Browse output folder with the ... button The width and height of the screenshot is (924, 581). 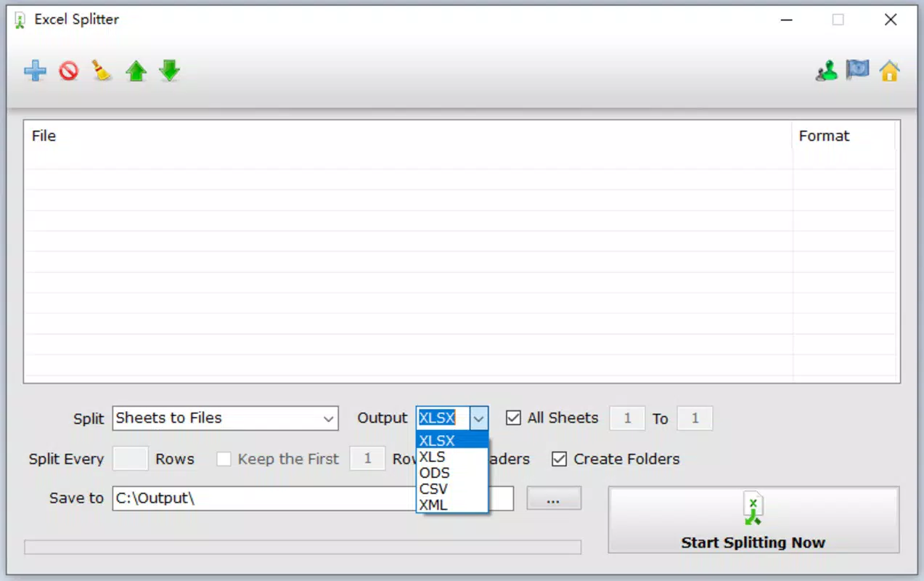(x=554, y=498)
